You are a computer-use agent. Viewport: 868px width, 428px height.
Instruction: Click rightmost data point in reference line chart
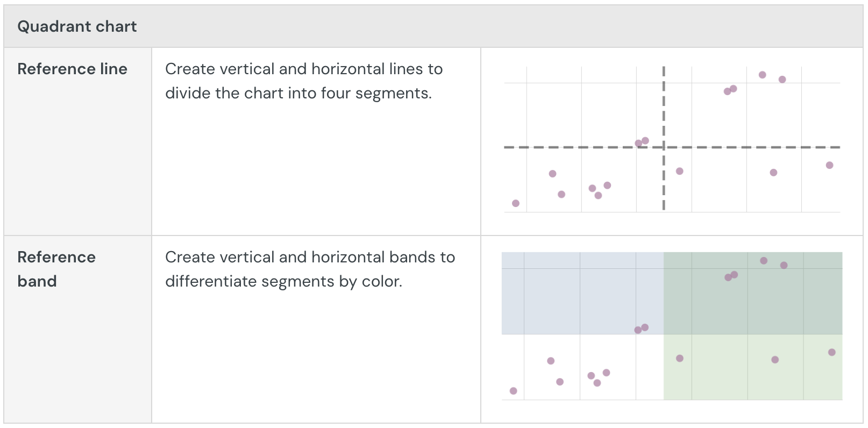(x=829, y=165)
